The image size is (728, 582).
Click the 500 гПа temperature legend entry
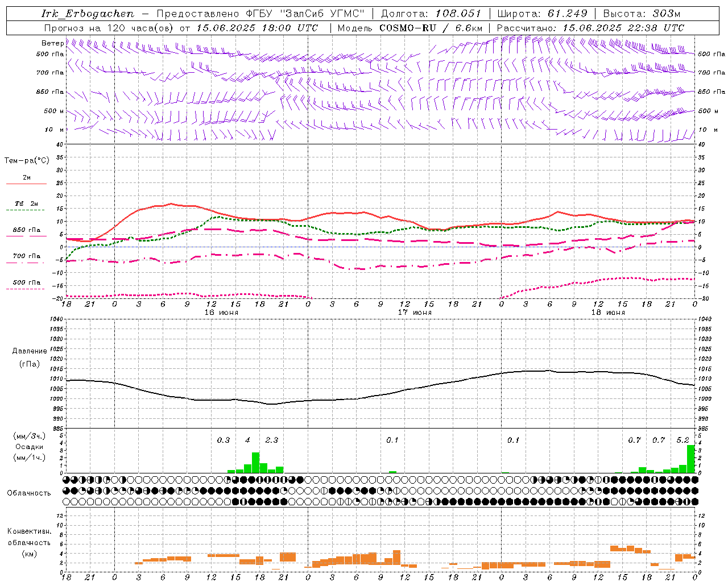pyautogui.click(x=26, y=282)
